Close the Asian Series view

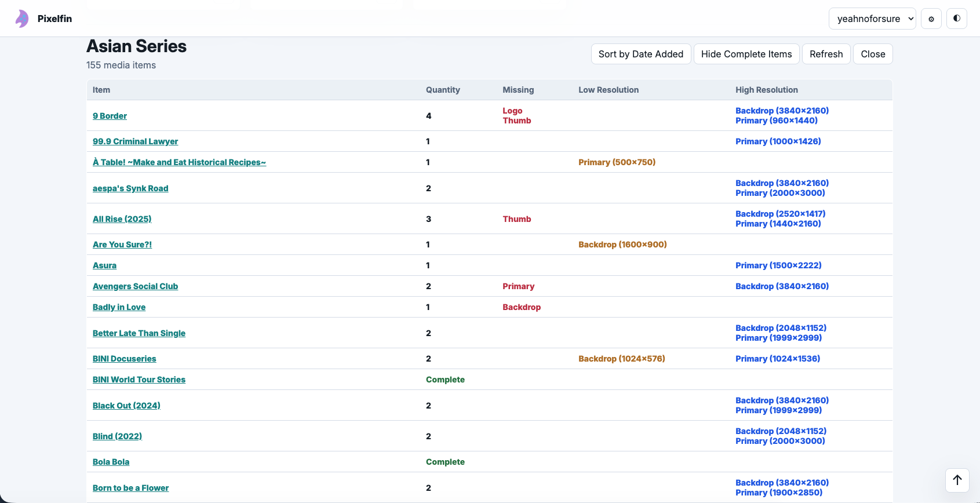coord(873,54)
